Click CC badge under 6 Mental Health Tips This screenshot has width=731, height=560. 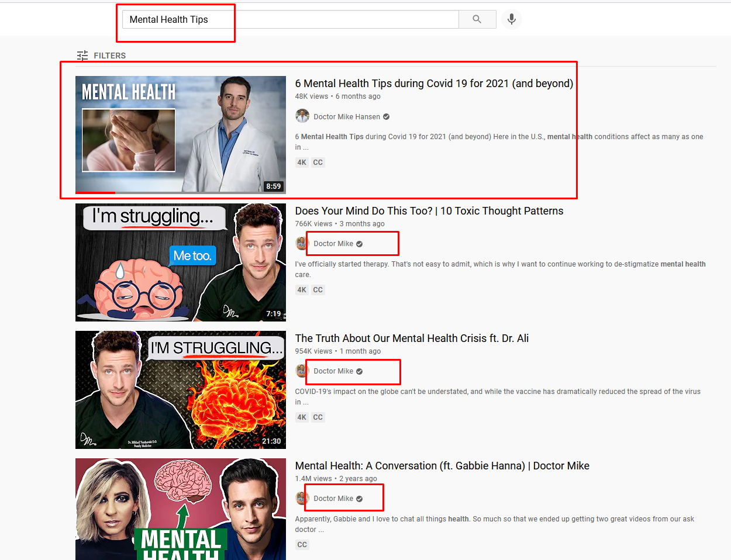(x=318, y=163)
